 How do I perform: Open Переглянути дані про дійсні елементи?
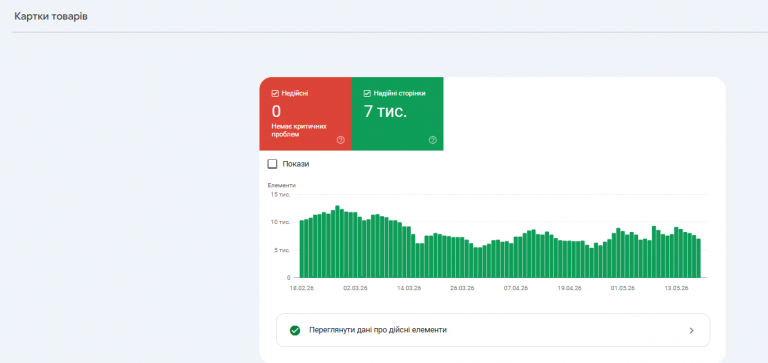tap(493, 330)
